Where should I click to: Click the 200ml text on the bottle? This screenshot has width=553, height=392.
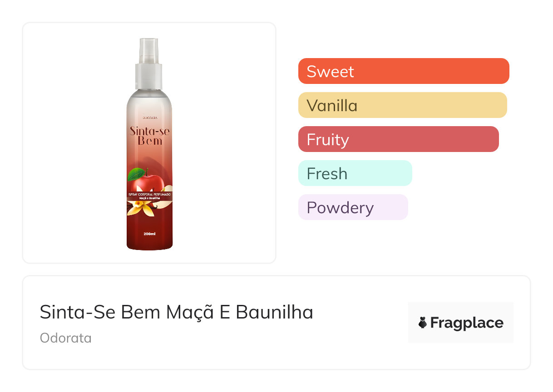tap(149, 234)
